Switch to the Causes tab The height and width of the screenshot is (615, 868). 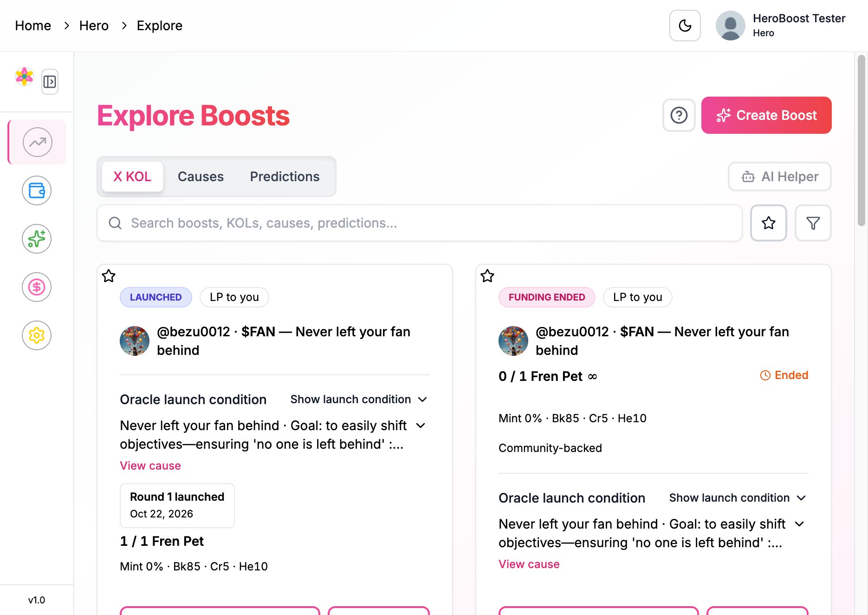(x=201, y=177)
